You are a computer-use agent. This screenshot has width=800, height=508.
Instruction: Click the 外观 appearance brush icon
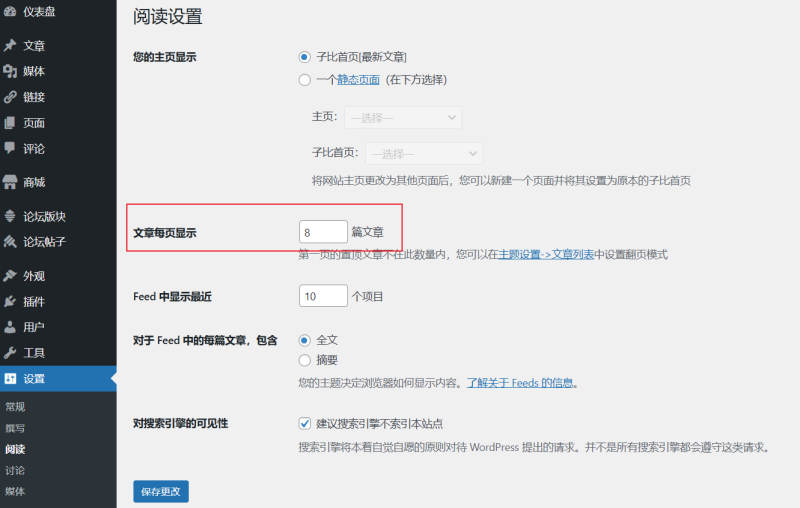click(10, 276)
